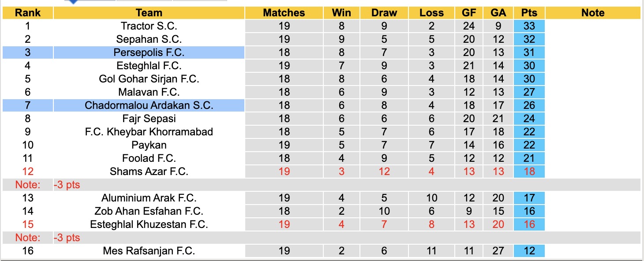
Task: Click Shams Azar F.C. team name
Action: [149, 172]
